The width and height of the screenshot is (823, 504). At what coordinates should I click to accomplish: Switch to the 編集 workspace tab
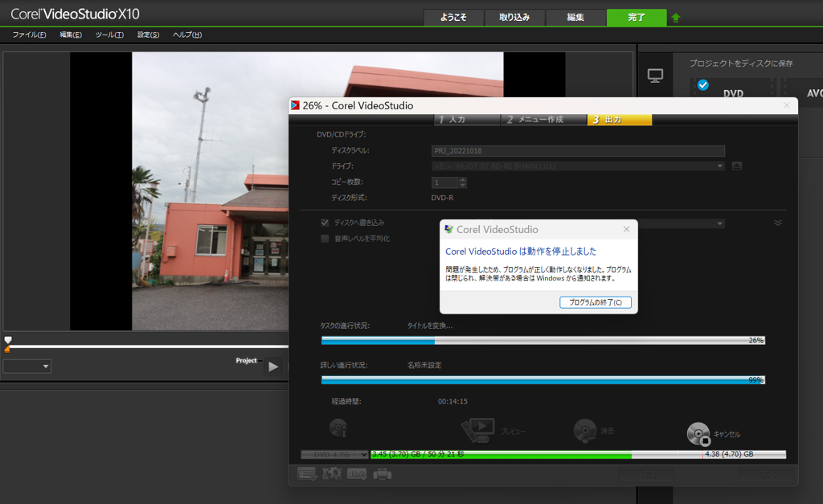click(575, 18)
